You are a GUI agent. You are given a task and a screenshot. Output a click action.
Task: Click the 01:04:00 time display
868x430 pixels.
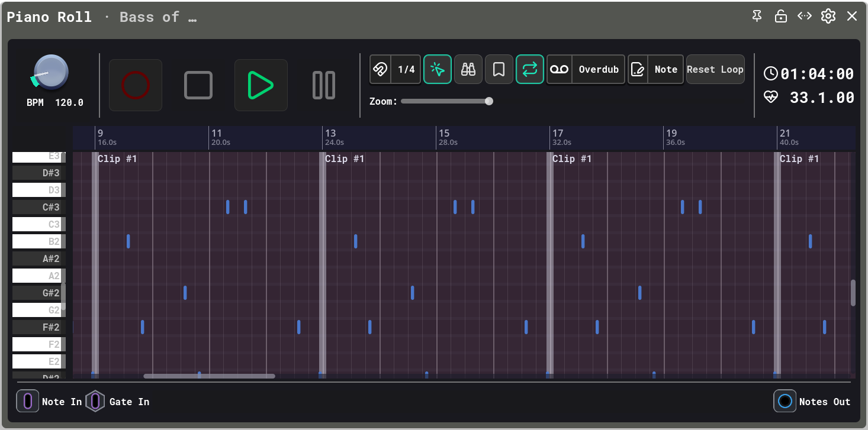pyautogui.click(x=818, y=74)
